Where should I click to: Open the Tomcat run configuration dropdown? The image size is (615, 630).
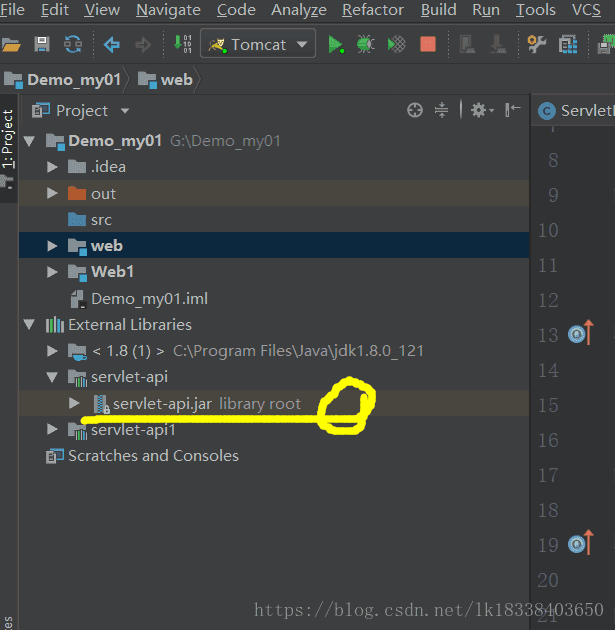[x=258, y=44]
